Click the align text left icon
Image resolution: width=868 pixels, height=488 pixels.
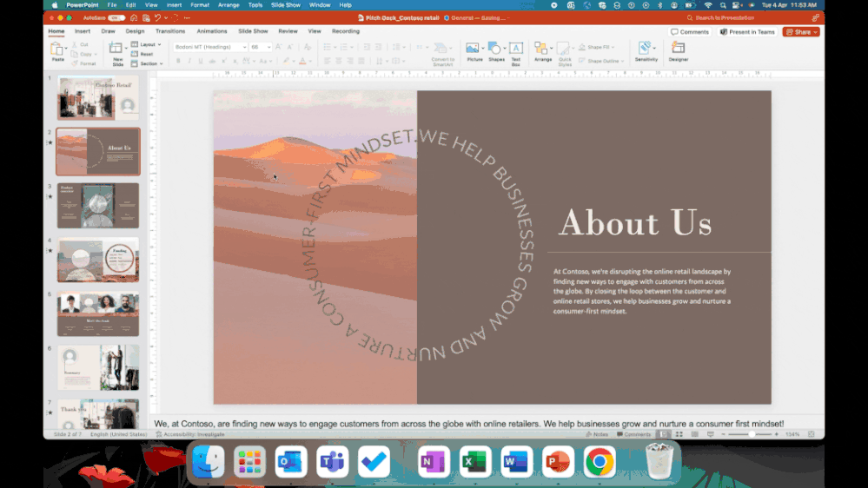[328, 61]
